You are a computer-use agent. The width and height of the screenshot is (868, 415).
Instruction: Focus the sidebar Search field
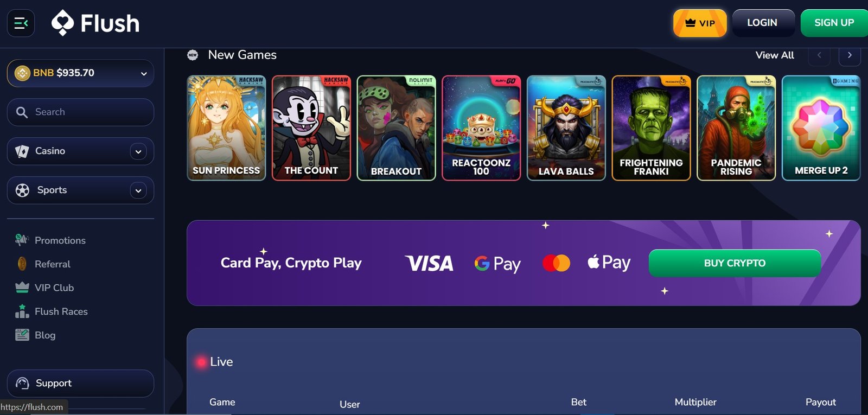click(80, 112)
